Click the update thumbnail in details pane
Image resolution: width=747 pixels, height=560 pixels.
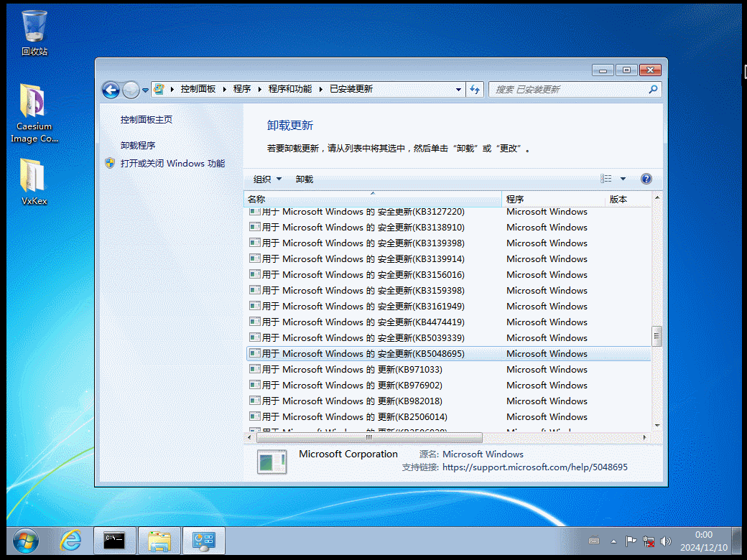[272, 462]
